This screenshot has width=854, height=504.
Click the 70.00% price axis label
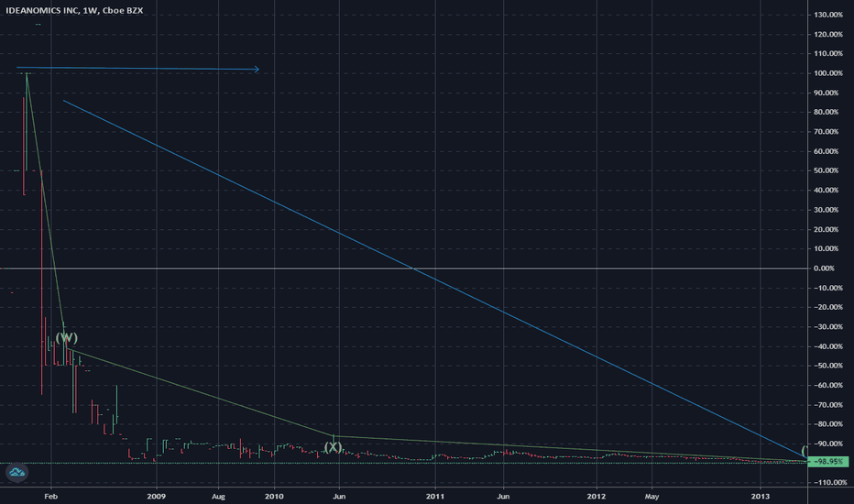[827, 131]
